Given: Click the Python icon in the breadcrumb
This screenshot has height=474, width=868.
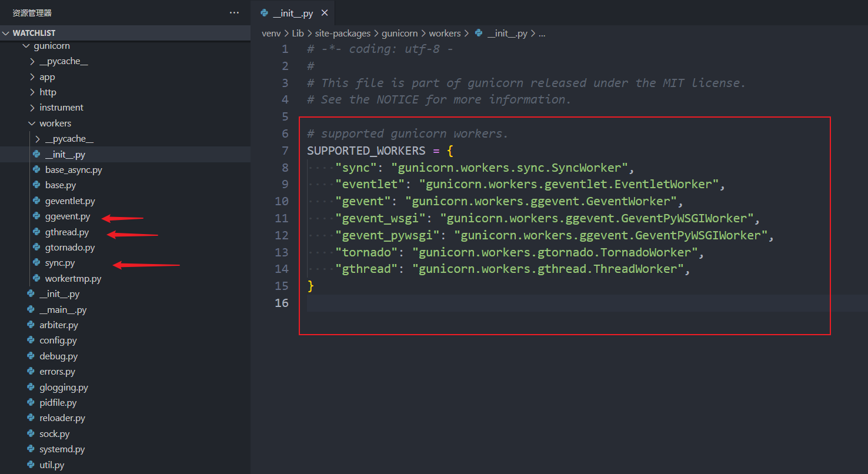Looking at the screenshot, I should [479, 34].
